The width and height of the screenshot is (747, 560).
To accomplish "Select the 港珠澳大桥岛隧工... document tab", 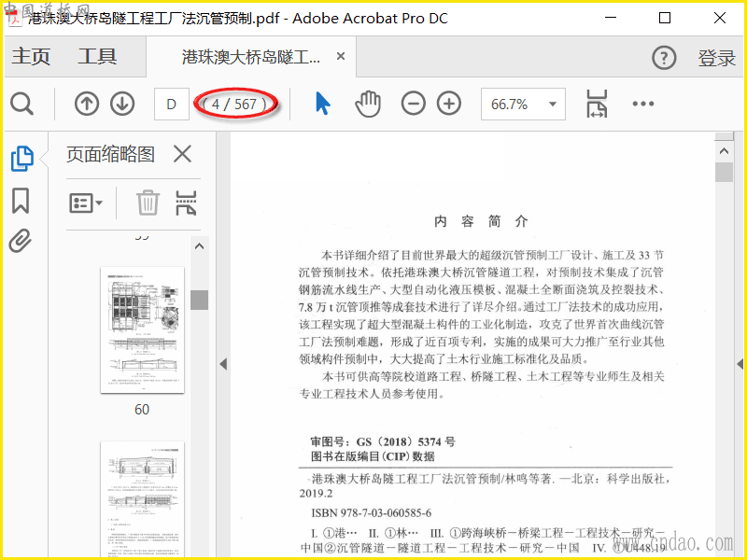I will (251, 57).
